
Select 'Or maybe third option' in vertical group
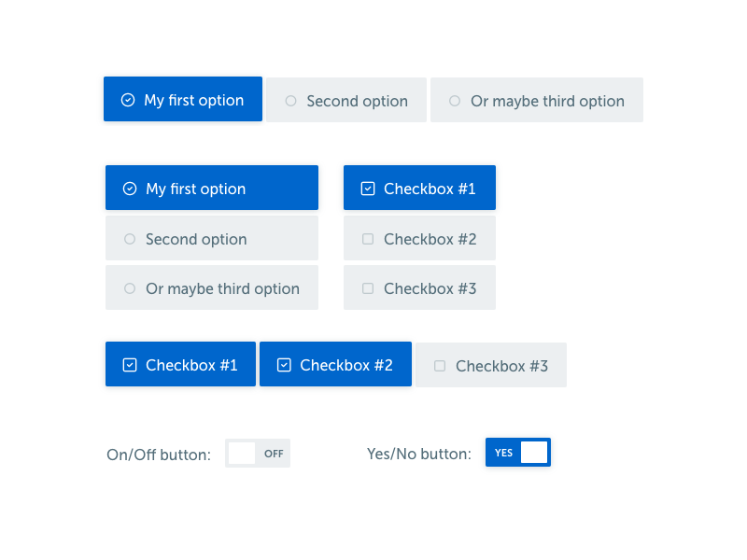(212, 287)
